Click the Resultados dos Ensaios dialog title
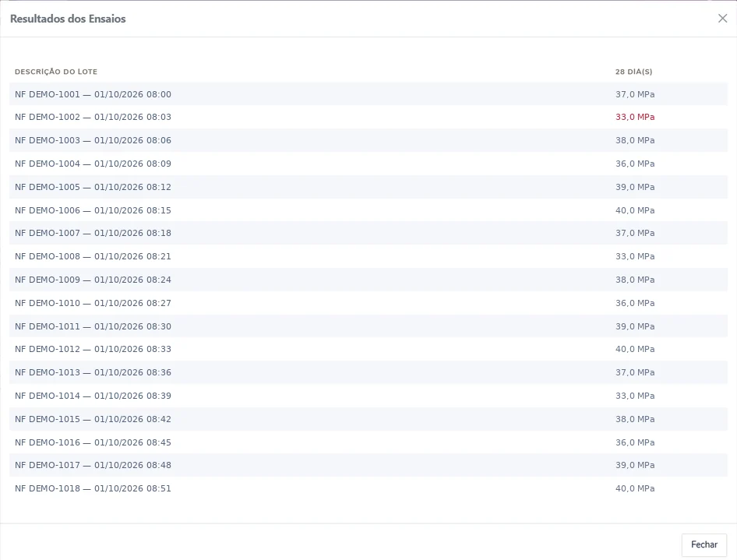737x560 pixels. pos(68,19)
